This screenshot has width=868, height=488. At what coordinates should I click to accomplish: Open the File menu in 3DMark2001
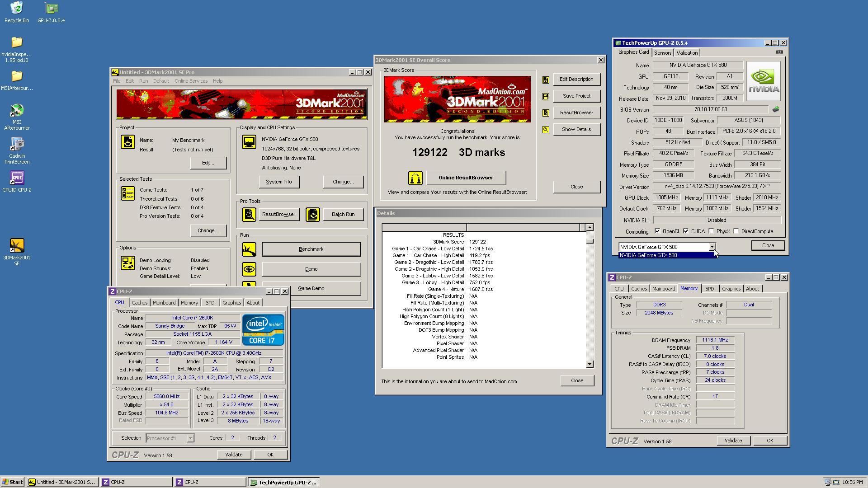click(x=117, y=81)
